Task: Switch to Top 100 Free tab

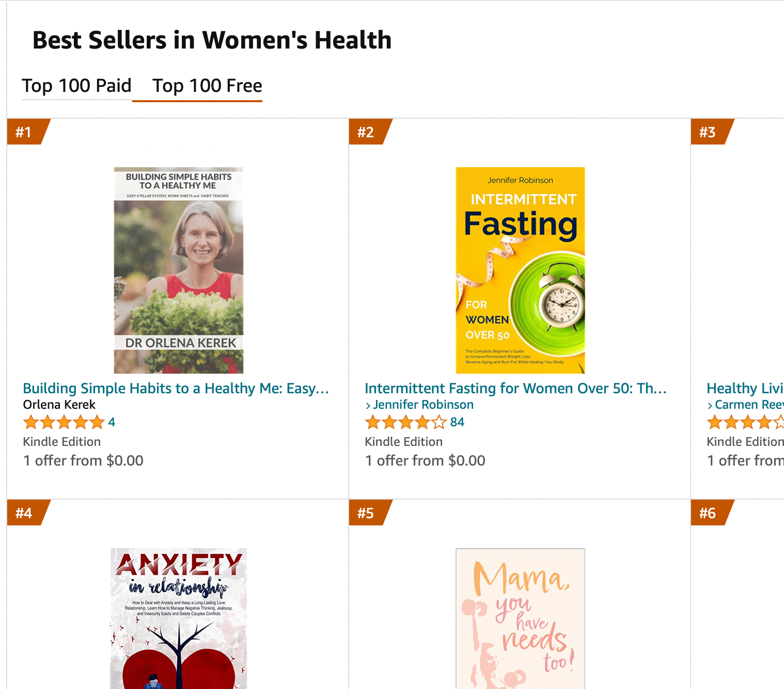Action: point(207,86)
